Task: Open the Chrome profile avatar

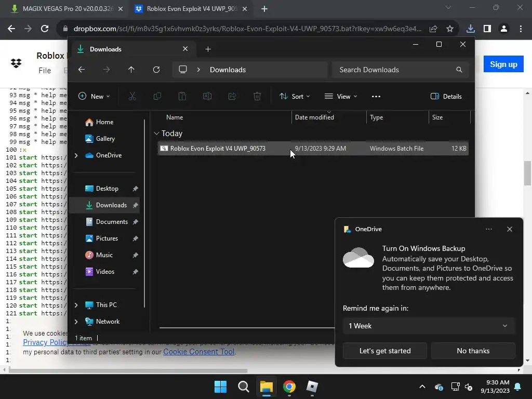Action: point(504,29)
